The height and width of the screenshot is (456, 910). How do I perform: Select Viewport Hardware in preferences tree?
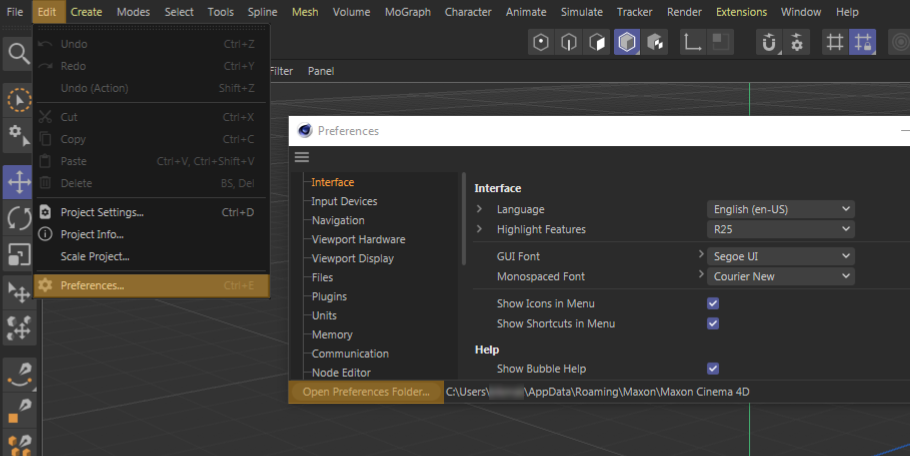[x=359, y=240]
